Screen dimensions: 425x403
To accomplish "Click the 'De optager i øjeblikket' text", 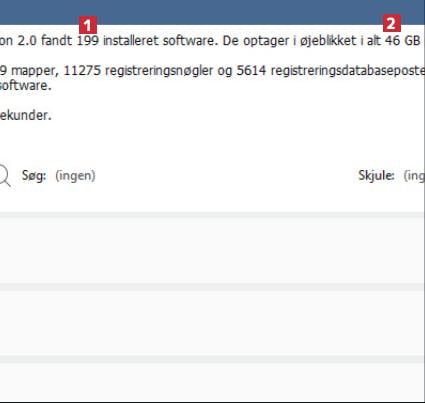I will [x=289, y=41].
